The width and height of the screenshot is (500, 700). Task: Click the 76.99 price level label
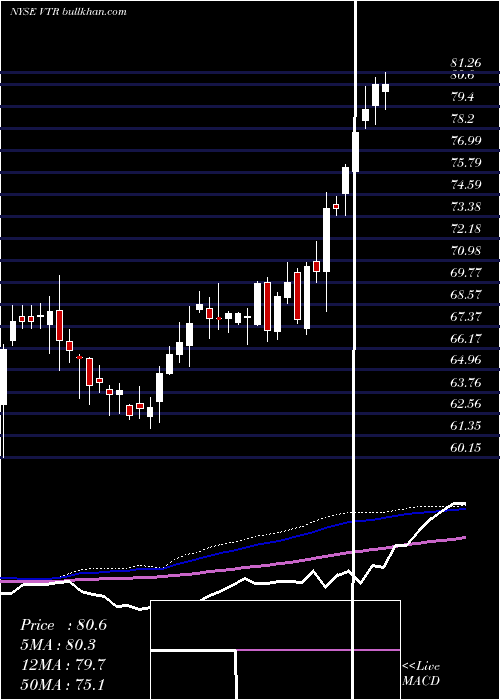coord(466,141)
